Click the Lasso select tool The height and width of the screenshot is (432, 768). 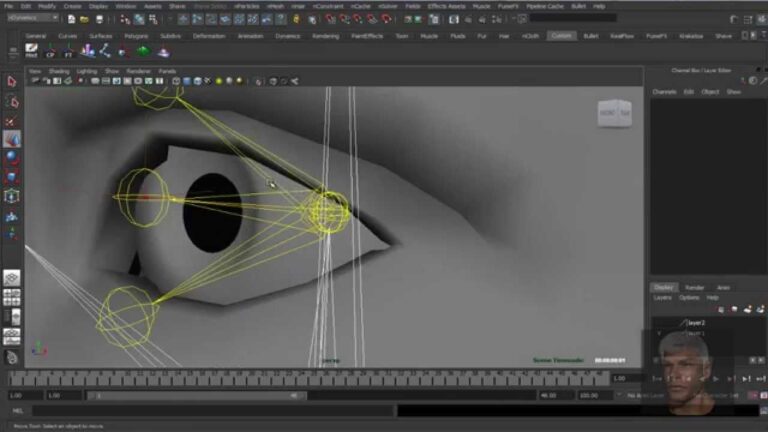pyautogui.click(x=12, y=102)
